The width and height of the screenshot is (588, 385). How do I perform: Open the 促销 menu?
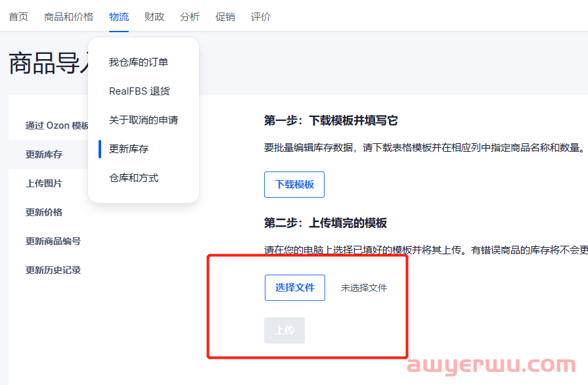[225, 17]
